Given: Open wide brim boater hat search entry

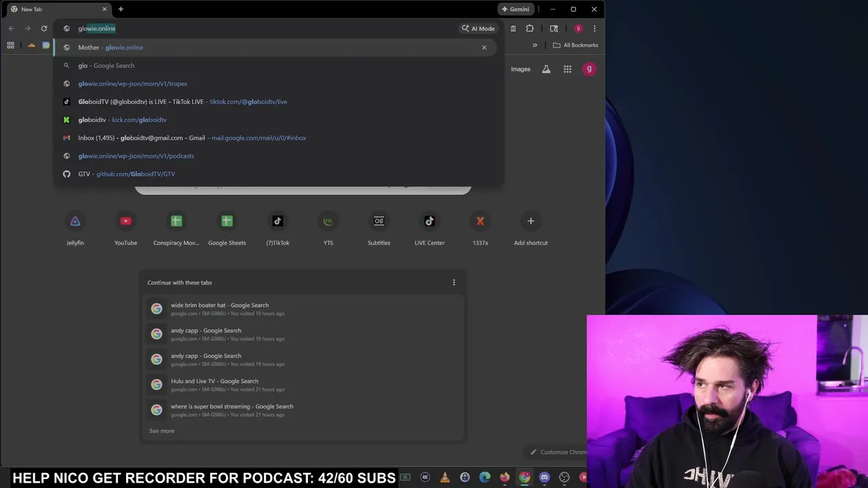Looking at the screenshot, I should pos(302,309).
